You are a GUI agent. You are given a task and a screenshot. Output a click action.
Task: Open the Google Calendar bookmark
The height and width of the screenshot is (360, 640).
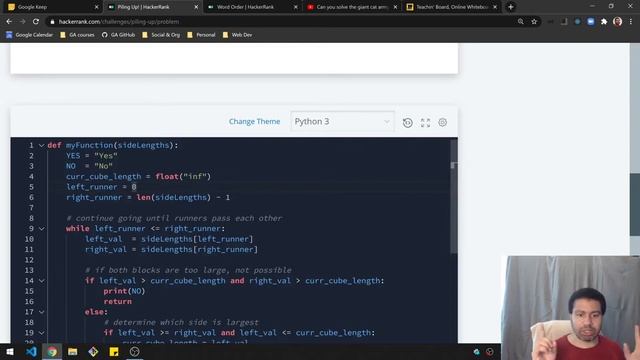(x=29, y=35)
